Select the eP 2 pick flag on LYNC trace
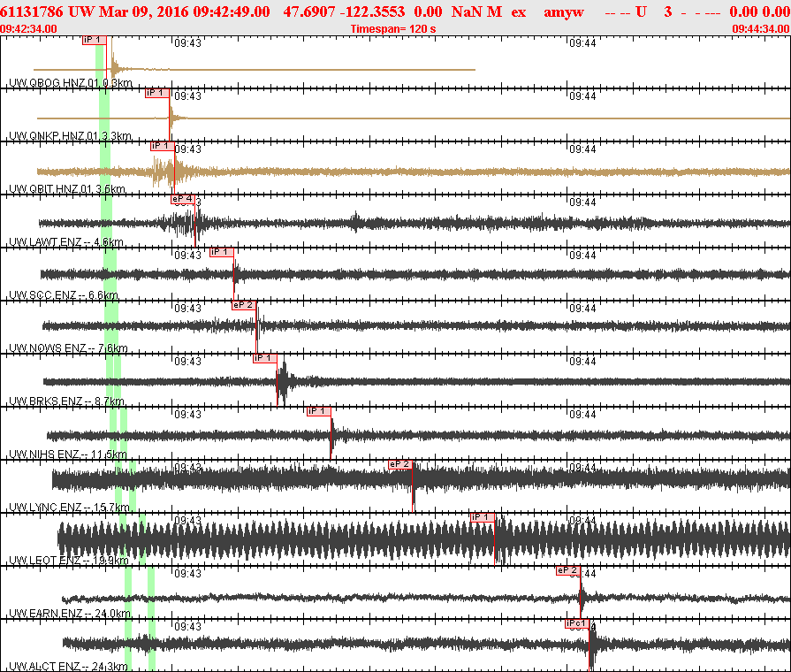Image resolution: width=791 pixels, height=672 pixels. pyautogui.click(x=401, y=464)
